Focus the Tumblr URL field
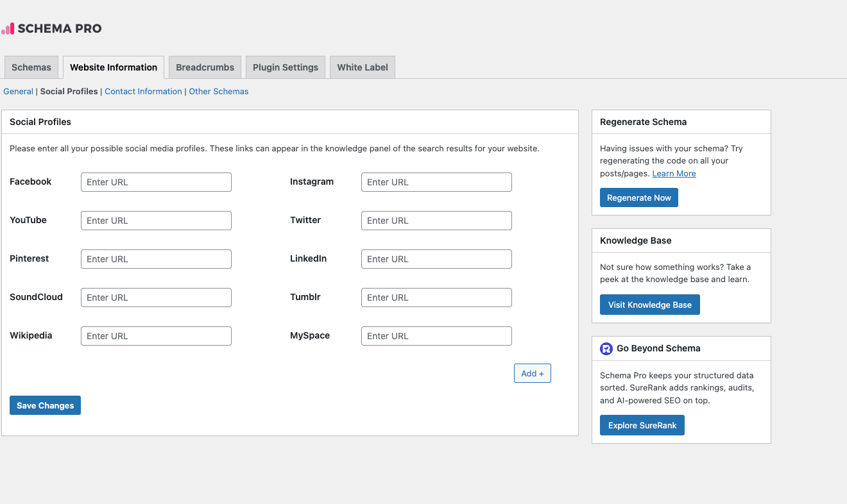This screenshot has width=847, height=504. click(x=436, y=298)
